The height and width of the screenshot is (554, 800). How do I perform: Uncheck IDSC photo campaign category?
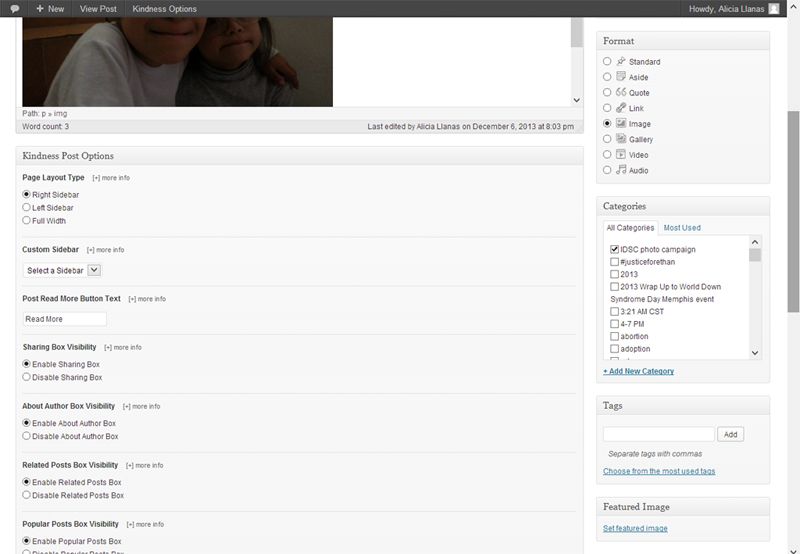tap(614, 249)
